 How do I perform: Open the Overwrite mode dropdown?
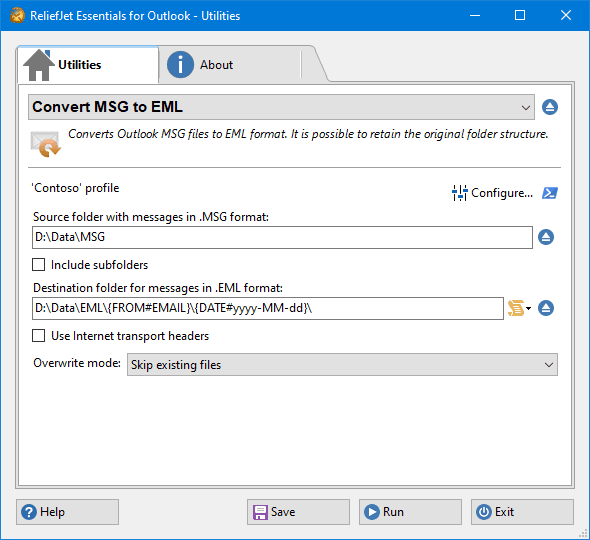(342, 364)
